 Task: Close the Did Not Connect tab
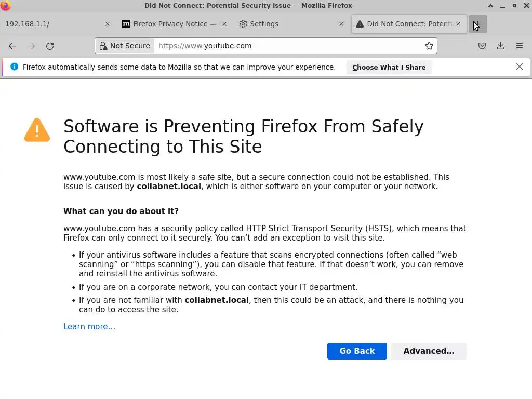(x=458, y=24)
